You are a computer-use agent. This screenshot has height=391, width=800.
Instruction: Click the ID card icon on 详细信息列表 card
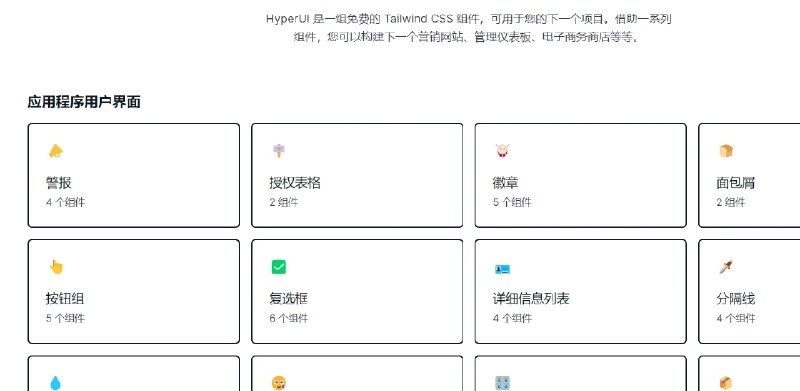click(x=502, y=269)
